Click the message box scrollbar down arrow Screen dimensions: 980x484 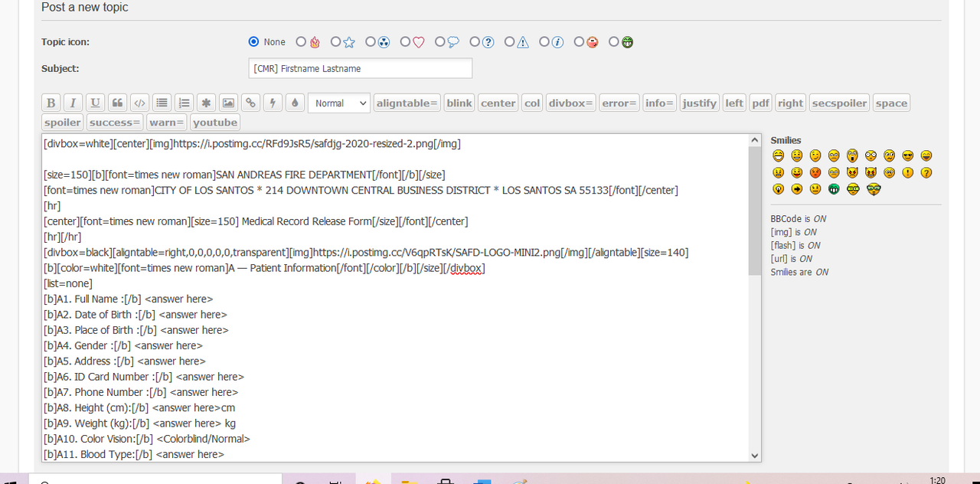(x=755, y=456)
